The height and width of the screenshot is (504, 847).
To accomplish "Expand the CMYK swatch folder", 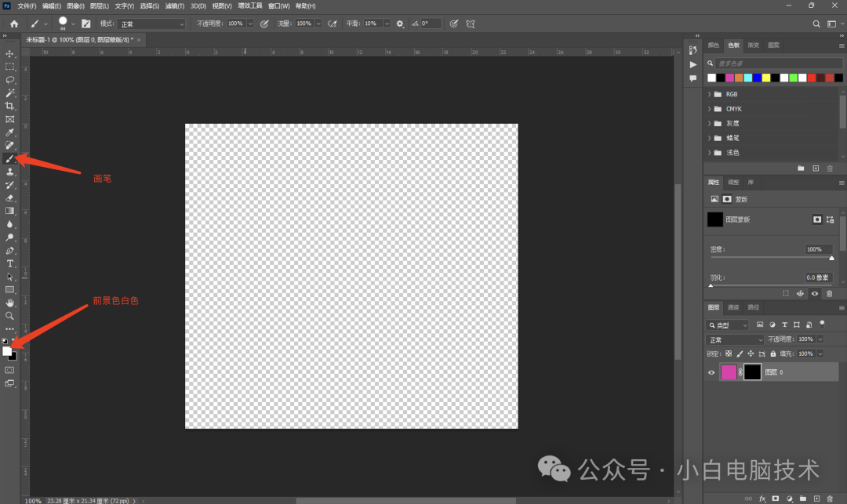I will click(709, 108).
